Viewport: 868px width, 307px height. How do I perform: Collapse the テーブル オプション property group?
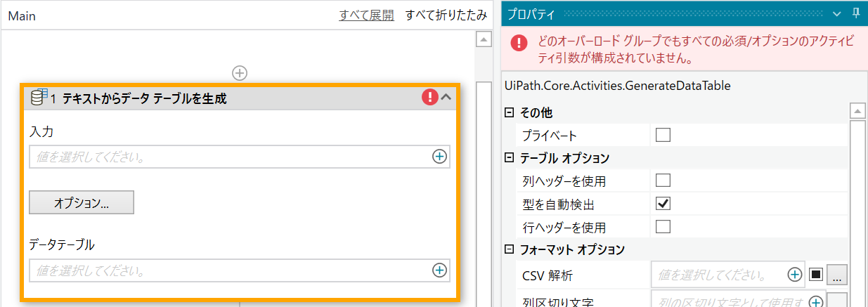[510, 158]
